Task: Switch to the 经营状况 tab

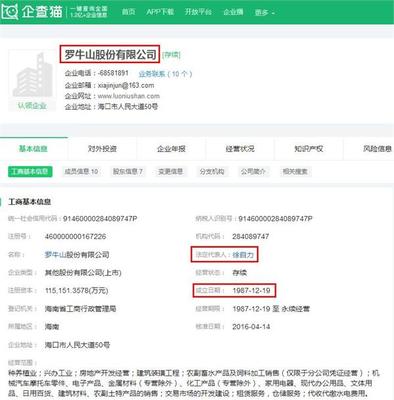Action: click(x=240, y=149)
